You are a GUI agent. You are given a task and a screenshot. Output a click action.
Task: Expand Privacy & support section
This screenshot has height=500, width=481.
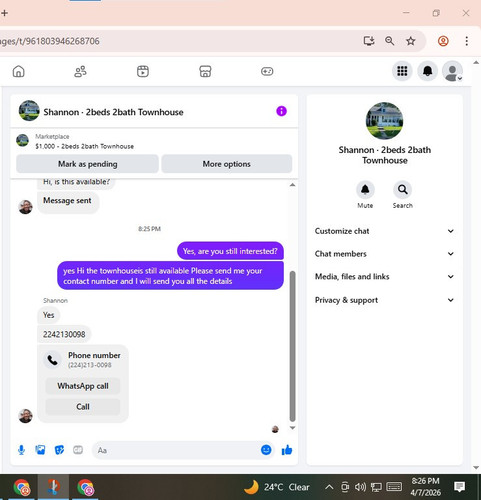(384, 300)
